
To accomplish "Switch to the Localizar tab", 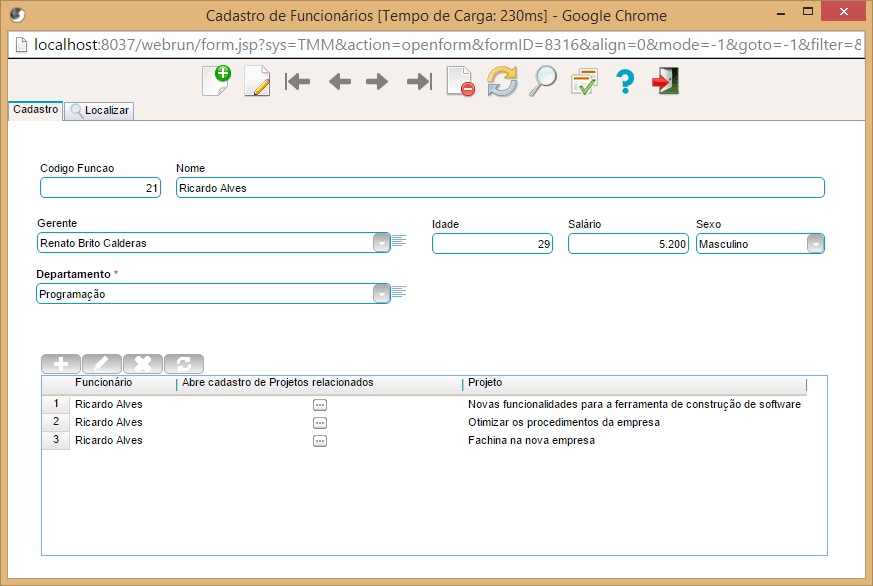I will 99,111.
